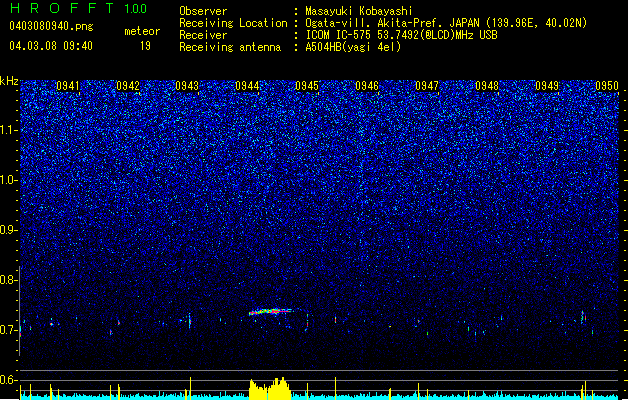Viewport: 629px width, 400px height.
Task: Click the HROFFT 1.0.0 title text
Action: [x=78, y=8]
